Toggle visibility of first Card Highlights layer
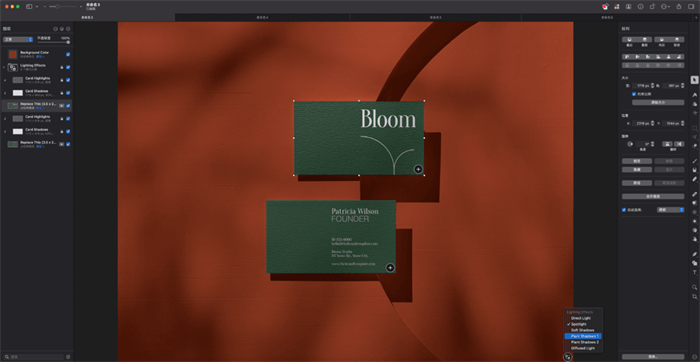 pos(68,80)
